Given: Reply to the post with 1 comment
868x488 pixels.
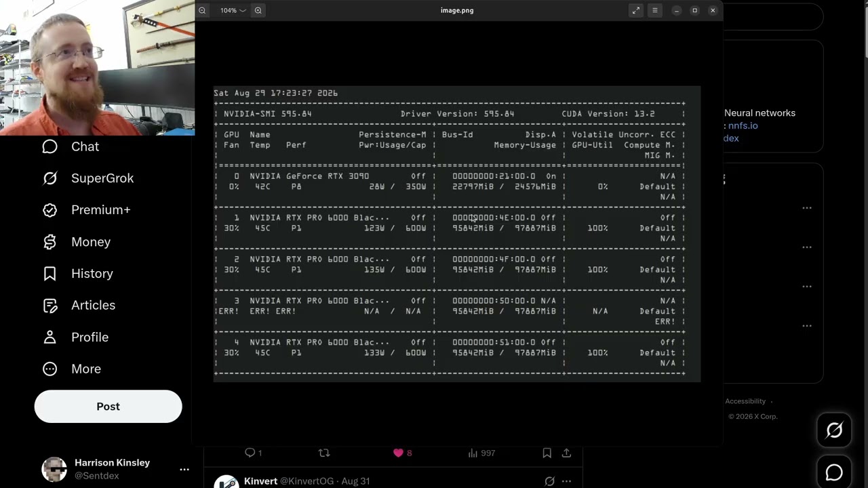Looking at the screenshot, I should [x=253, y=453].
